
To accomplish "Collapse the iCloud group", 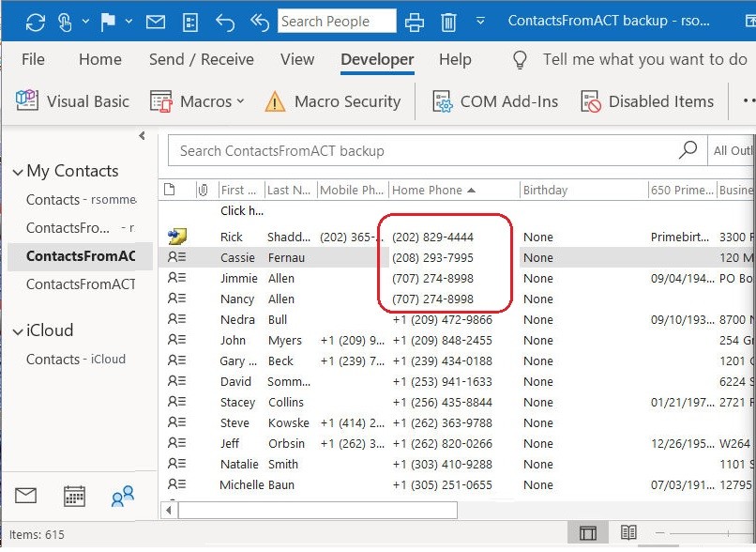I will click(x=18, y=331).
